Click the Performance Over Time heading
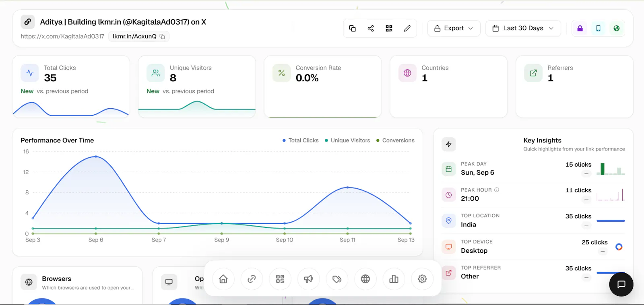644x305 pixels. 57,140
